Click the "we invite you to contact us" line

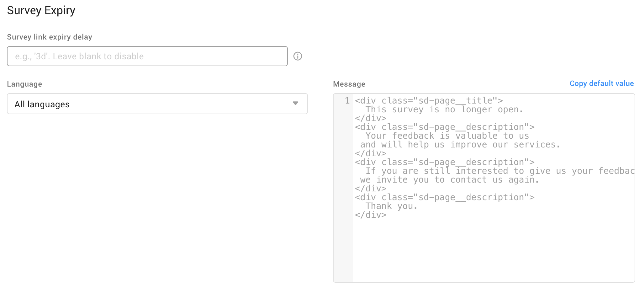[x=449, y=180]
